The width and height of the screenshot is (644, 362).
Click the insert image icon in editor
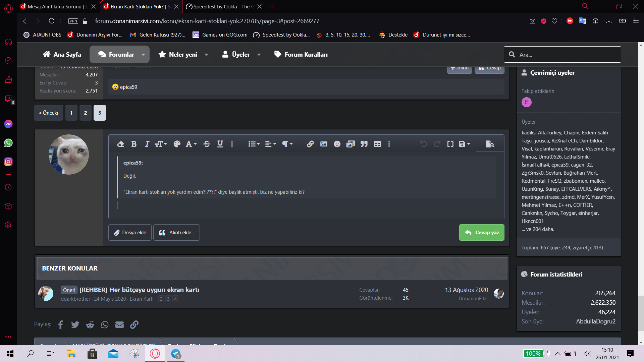pyautogui.click(x=324, y=144)
